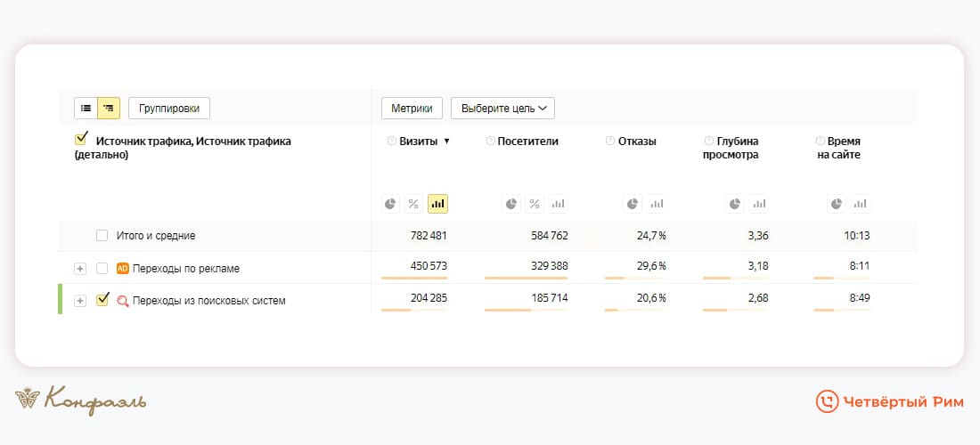Select the tree list view icon

point(109,109)
